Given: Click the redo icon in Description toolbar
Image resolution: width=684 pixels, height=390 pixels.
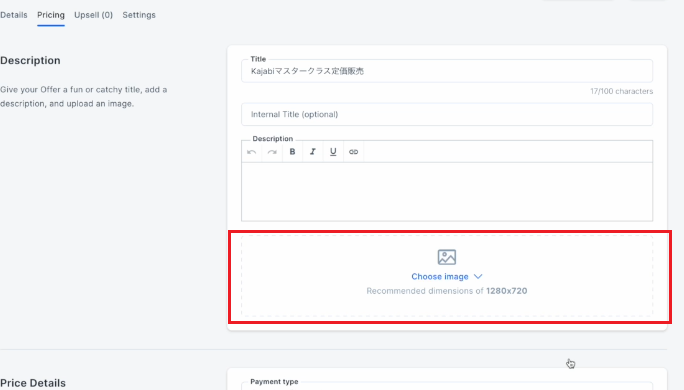Looking at the screenshot, I should [x=272, y=152].
